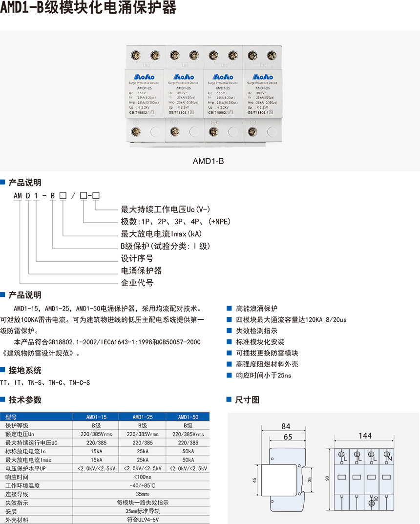Click the last empty box in model code
The width and height of the screenshot is (420, 524).
[x=96, y=196]
